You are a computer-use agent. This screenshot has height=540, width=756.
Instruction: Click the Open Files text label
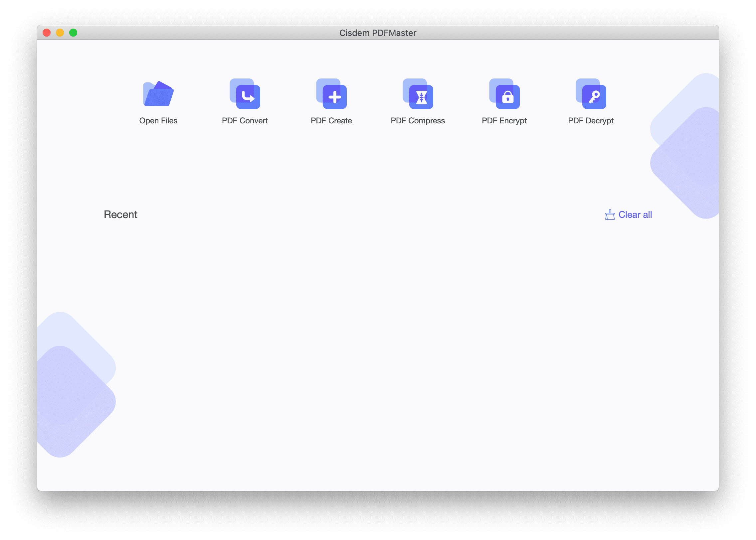coord(158,121)
